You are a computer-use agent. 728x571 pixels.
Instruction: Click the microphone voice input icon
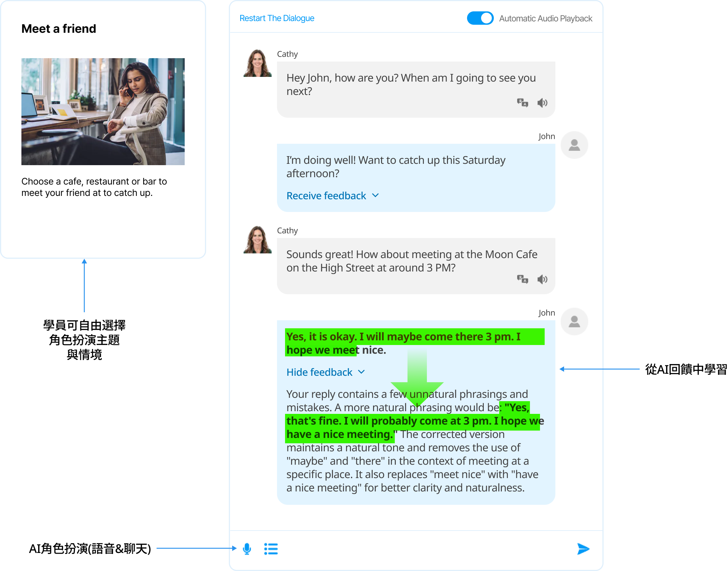tap(247, 549)
